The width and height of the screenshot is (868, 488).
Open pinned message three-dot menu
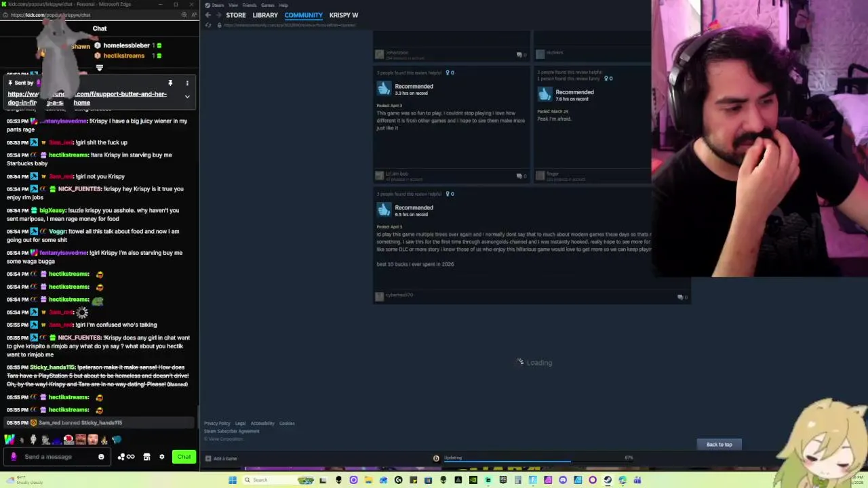pyautogui.click(x=187, y=83)
